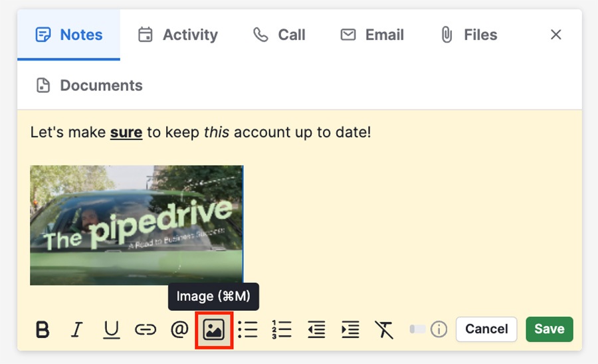
Task: Start a numbered list
Action: click(282, 329)
